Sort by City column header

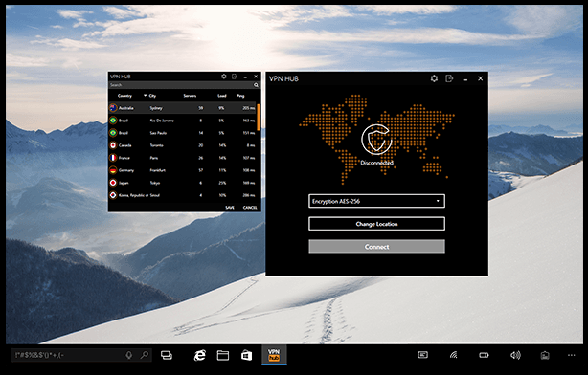pyautogui.click(x=152, y=96)
